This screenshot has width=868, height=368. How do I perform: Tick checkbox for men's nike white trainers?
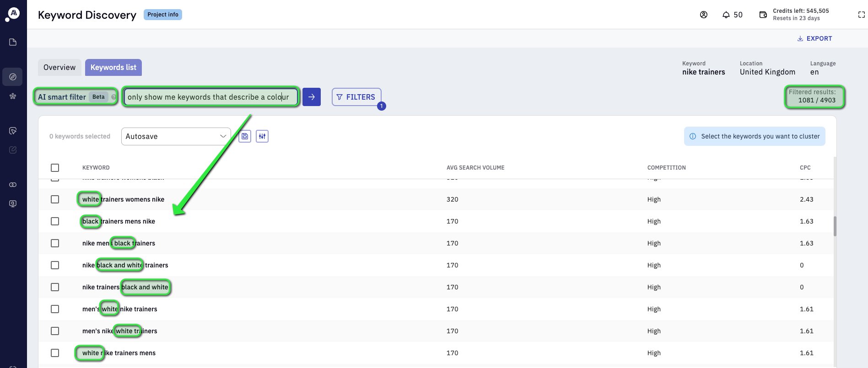[x=55, y=331]
